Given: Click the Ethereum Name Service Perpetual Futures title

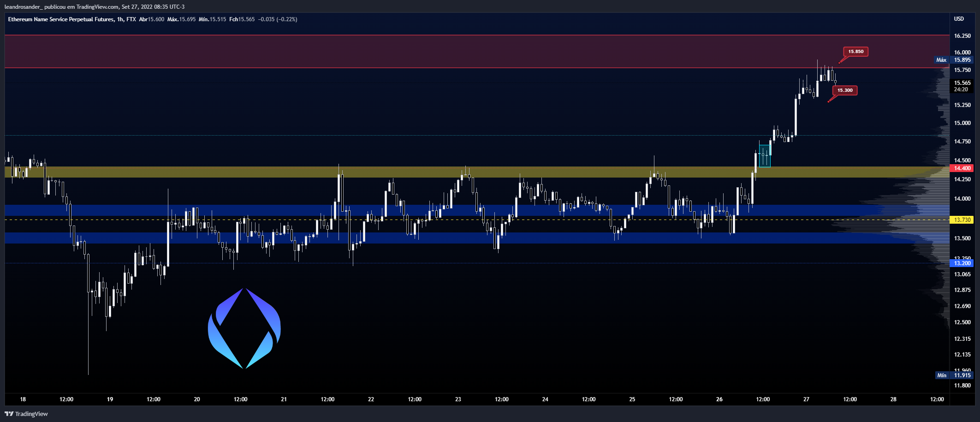Looking at the screenshot, I should [x=61, y=19].
